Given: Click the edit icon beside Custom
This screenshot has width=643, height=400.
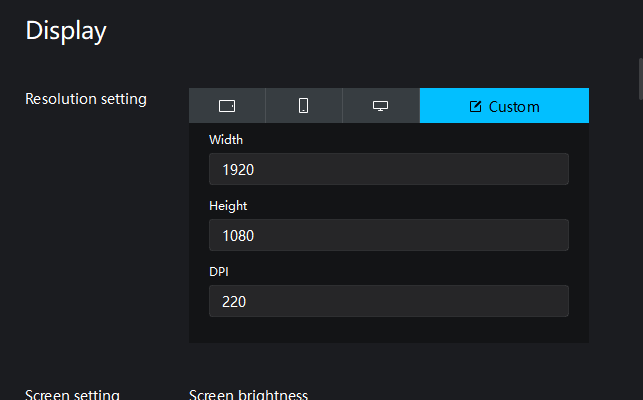Looking at the screenshot, I should tap(475, 106).
